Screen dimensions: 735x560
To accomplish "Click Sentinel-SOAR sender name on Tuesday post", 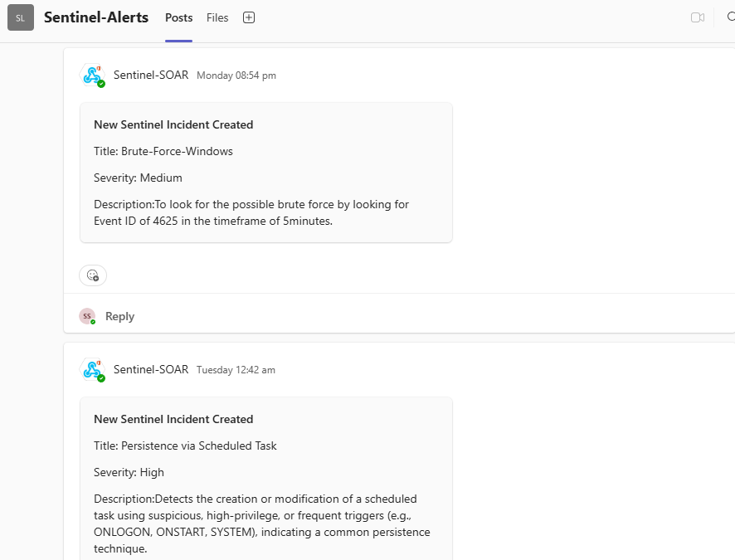I will pyautogui.click(x=151, y=369).
